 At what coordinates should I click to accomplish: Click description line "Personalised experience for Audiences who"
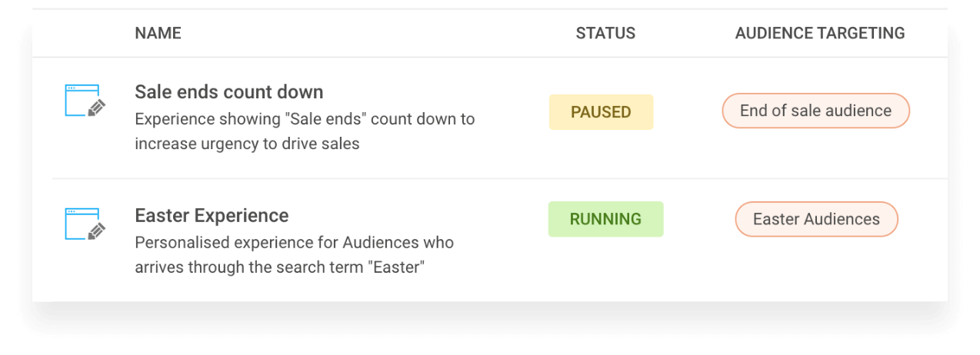[294, 243]
